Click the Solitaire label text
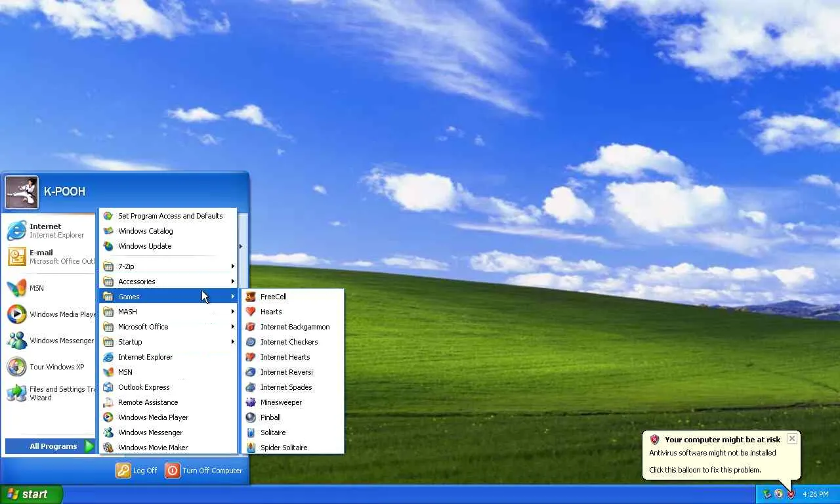The image size is (840, 504). point(273,432)
